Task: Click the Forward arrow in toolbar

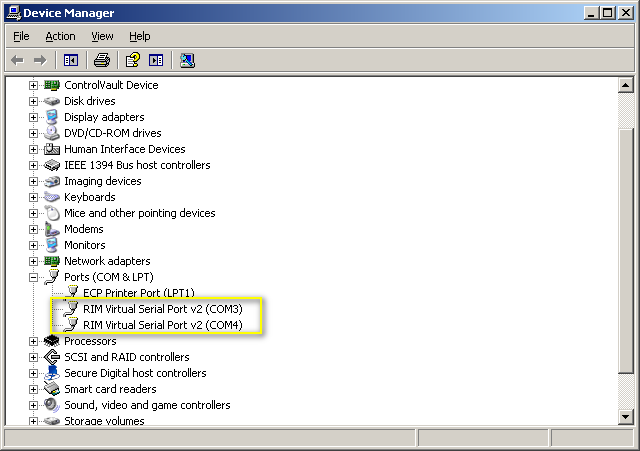Action: (x=40, y=60)
